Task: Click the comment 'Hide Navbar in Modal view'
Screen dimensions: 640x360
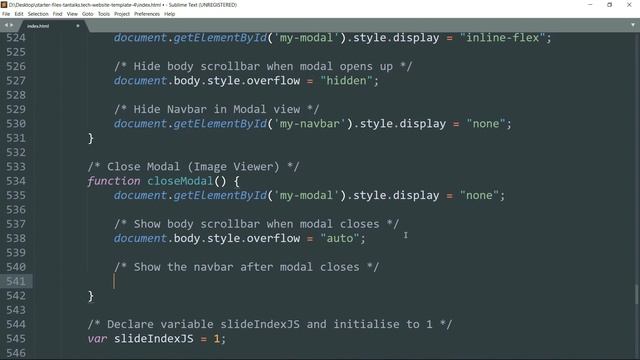Action: 217,109
